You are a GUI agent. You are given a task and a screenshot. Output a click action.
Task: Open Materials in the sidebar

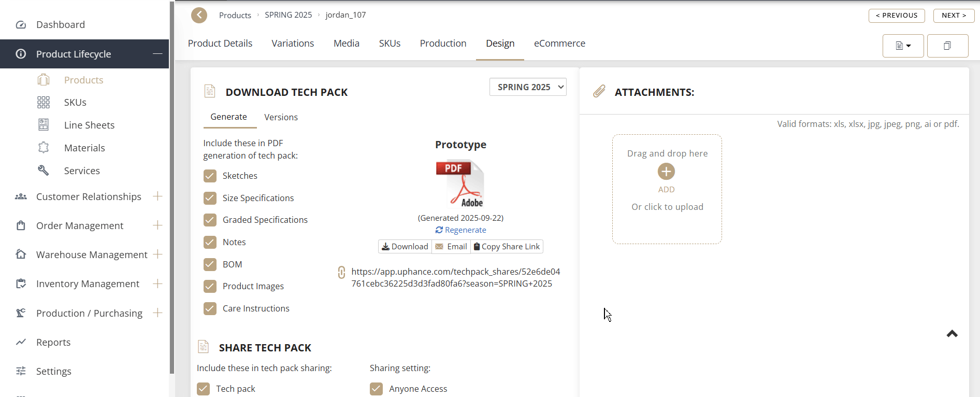[84, 148]
